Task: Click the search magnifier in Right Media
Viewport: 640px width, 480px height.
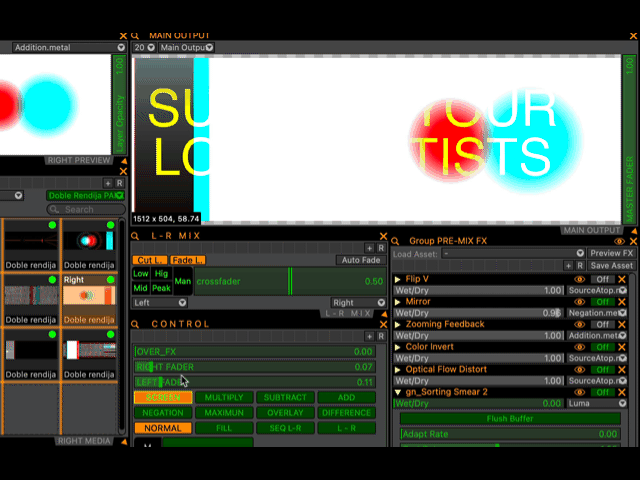Action: click(x=54, y=209)
